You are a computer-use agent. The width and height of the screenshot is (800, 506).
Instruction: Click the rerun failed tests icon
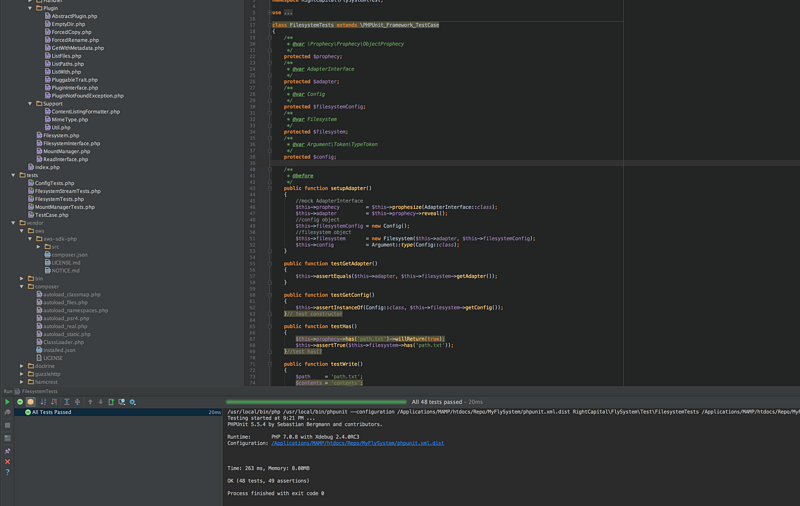point(7,412)
